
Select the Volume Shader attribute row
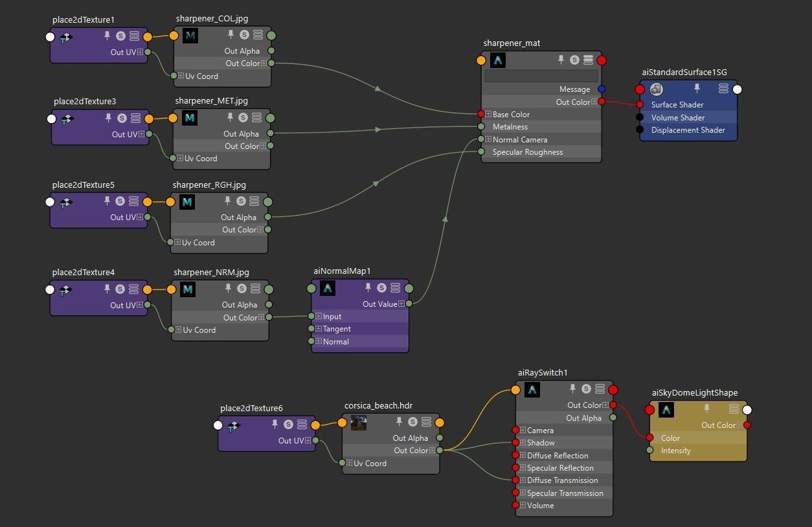689,117
